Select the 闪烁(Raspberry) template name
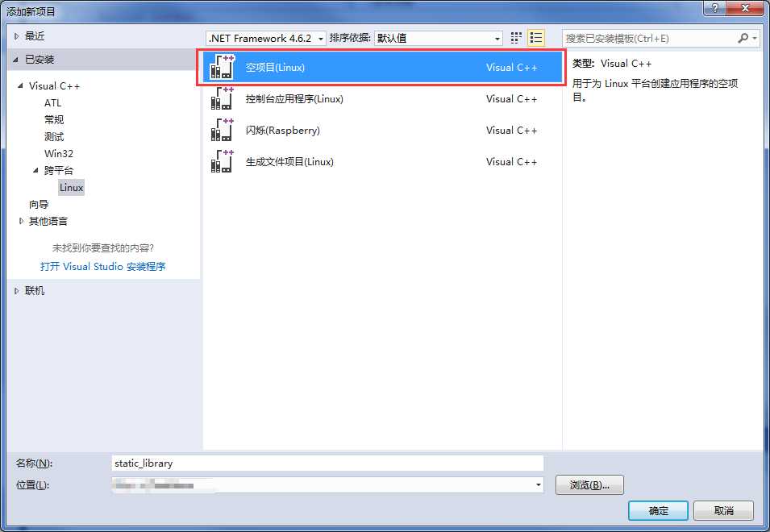The width and height of the screenshot is (770, 532). (x=282, y=130)
